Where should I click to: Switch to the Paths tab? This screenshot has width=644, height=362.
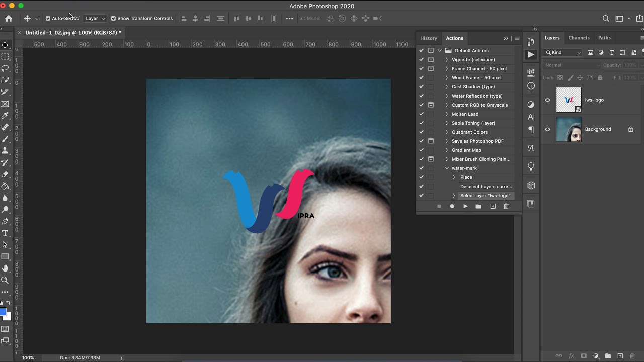[604, 38]
